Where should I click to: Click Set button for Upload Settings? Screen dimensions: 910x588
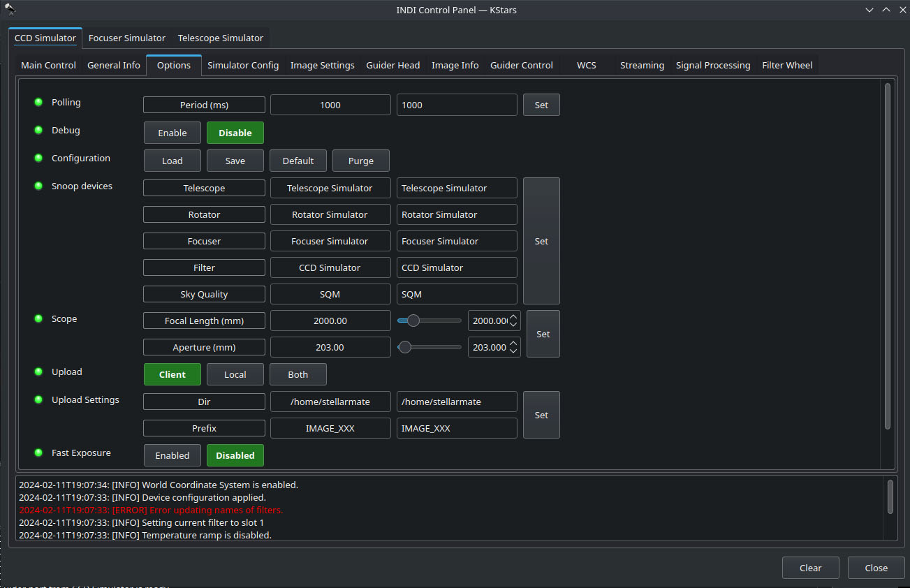(541, 415)
